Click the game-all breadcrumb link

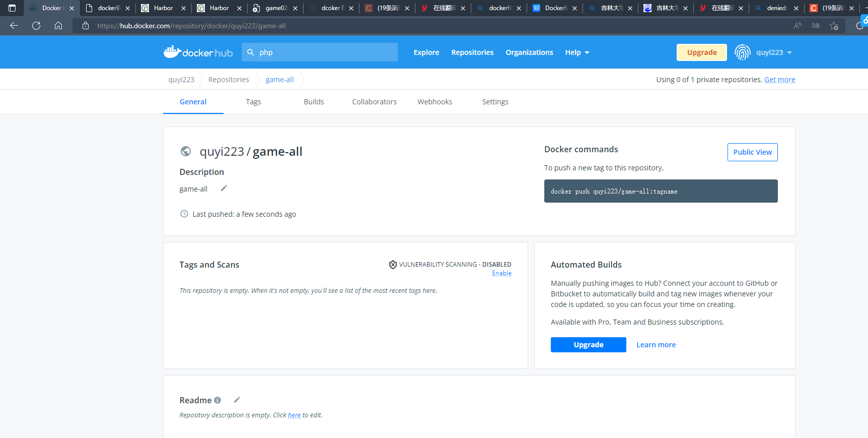pyautogui.click(x=279, y=80)
